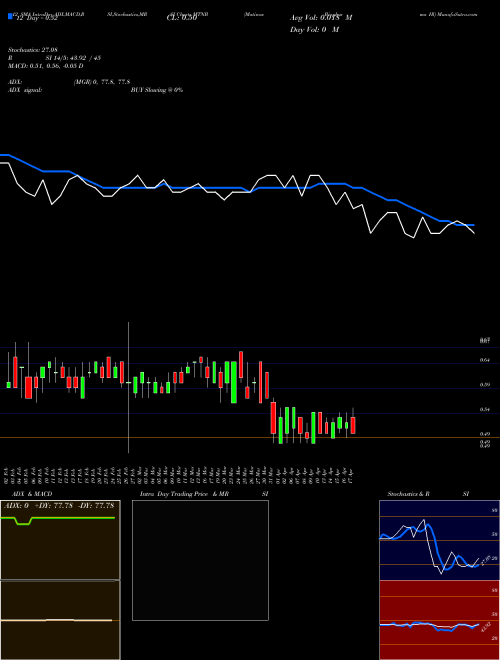Screen dimensions: 500x660
Task: Click the 0.64 price axis label
Action: coord(485,360)
